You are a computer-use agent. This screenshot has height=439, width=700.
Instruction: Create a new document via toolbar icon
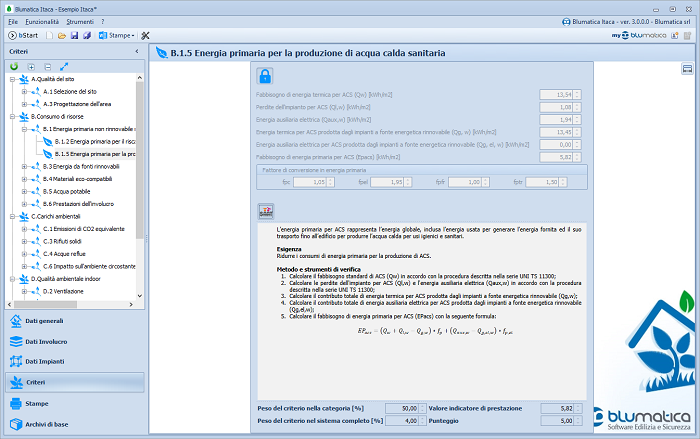coord(50,35)
